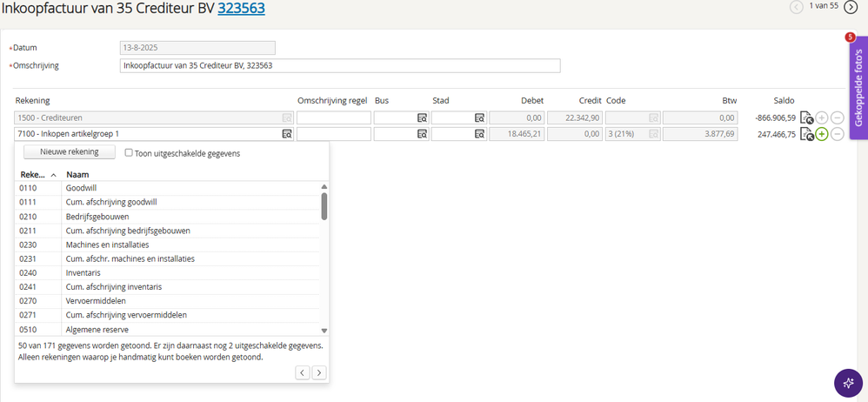Viewport: 868px width, 402px height.
Task: Click saldo value -866.906,59
Action: [775, 118]
